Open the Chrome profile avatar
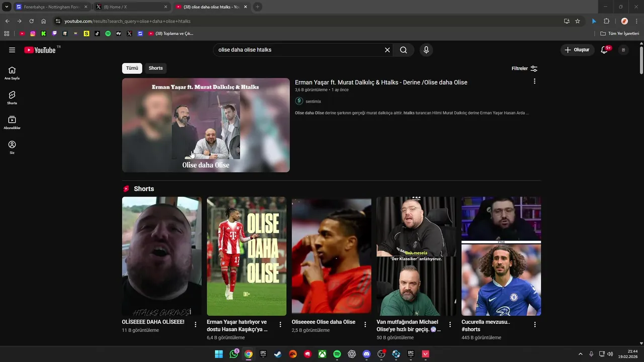This screenshot has height=362, width=644. click(x=624, y=21)
